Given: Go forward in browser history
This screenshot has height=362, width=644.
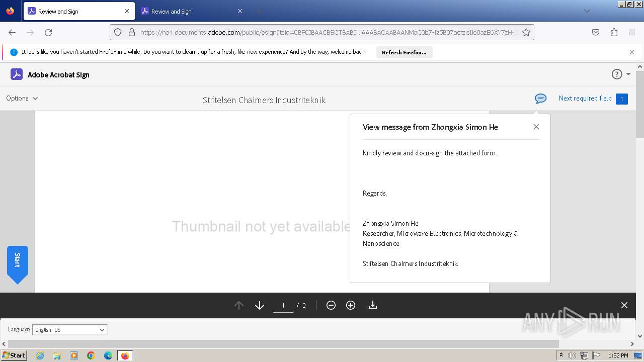Looking at the screenshot, I should (30, 32).
